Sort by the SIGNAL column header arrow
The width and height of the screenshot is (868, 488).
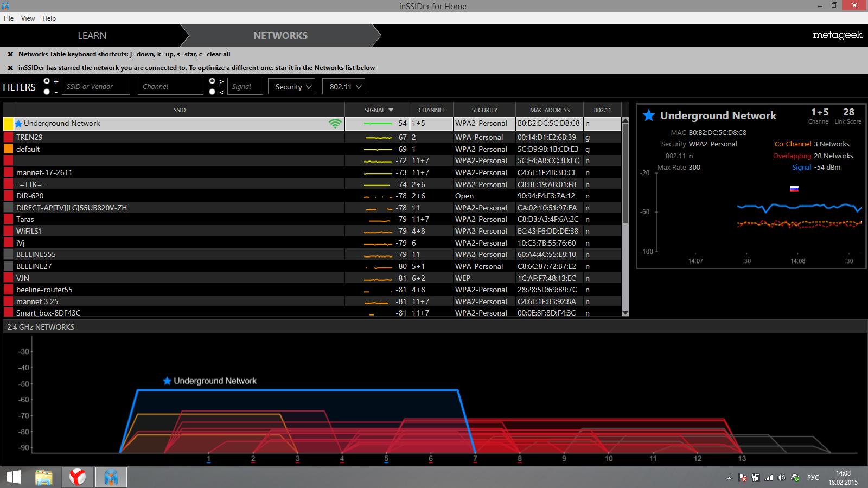(391, 110)
